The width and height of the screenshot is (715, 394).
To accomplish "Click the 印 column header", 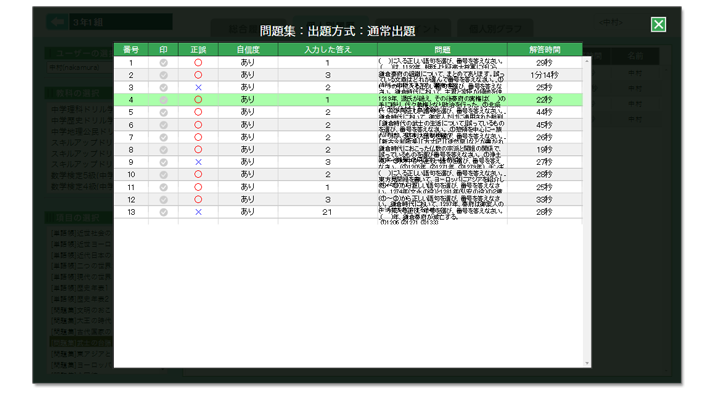I will [163, 49].
